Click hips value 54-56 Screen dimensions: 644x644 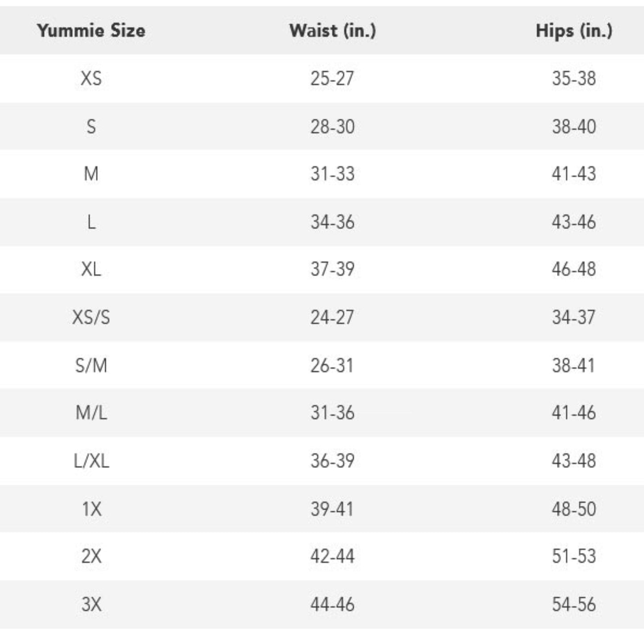coord(574,604)
